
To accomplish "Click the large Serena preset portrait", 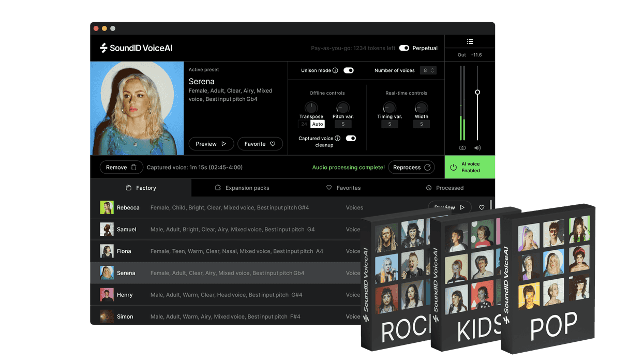I will tap(137, 109).
